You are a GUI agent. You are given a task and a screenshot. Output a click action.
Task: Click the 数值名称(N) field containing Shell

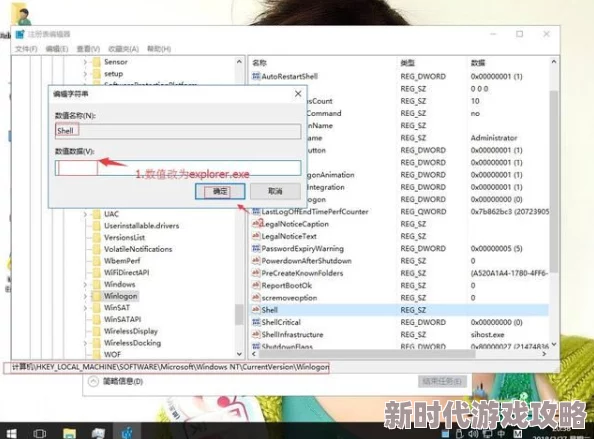point(178,131)
